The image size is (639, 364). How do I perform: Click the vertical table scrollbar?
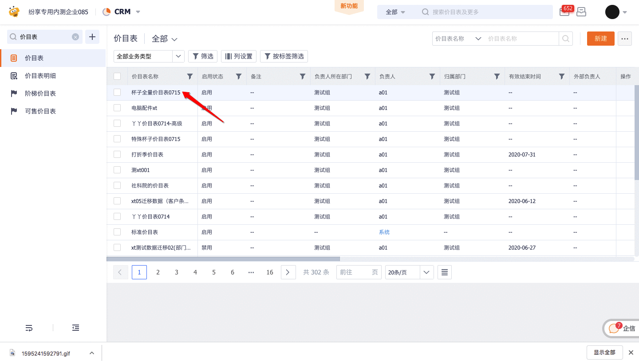636,133
